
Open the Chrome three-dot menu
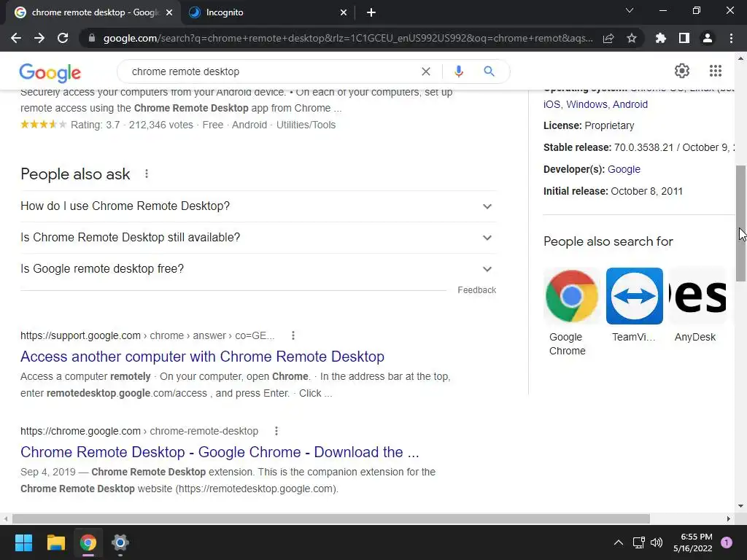[x=731, y=38]
